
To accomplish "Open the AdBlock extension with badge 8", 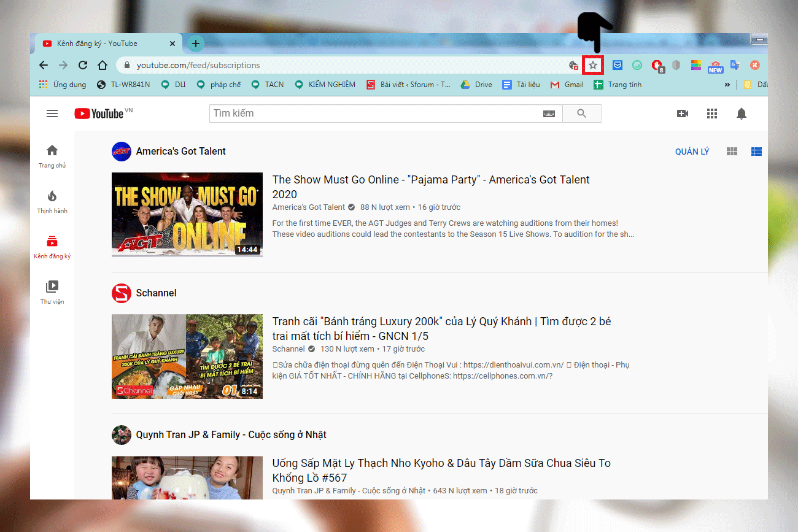I will click(657, 66).
